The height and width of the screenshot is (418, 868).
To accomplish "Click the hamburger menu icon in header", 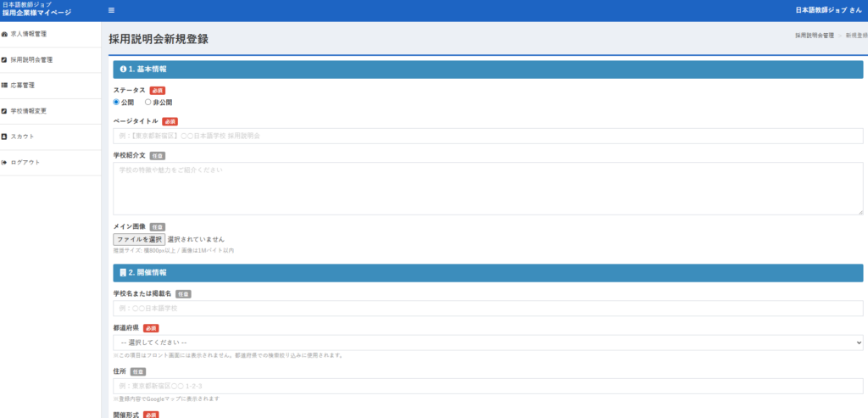I will click(x=112, y=10).
